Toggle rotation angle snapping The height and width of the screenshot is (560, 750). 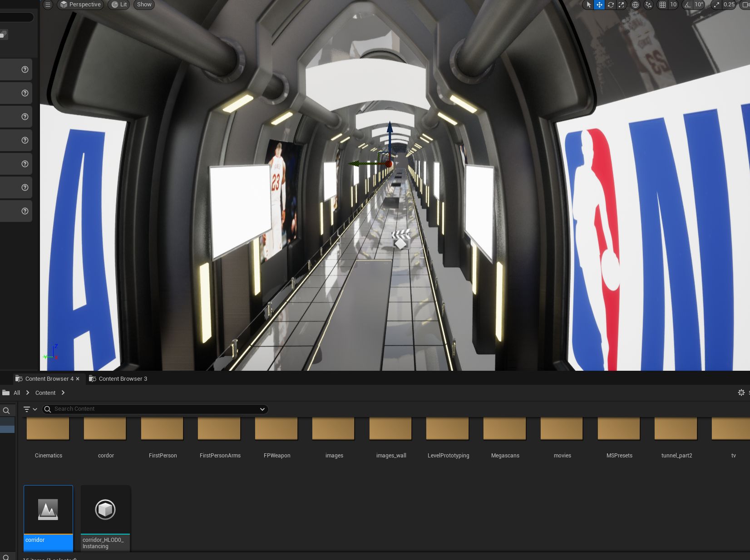point(687,5)
